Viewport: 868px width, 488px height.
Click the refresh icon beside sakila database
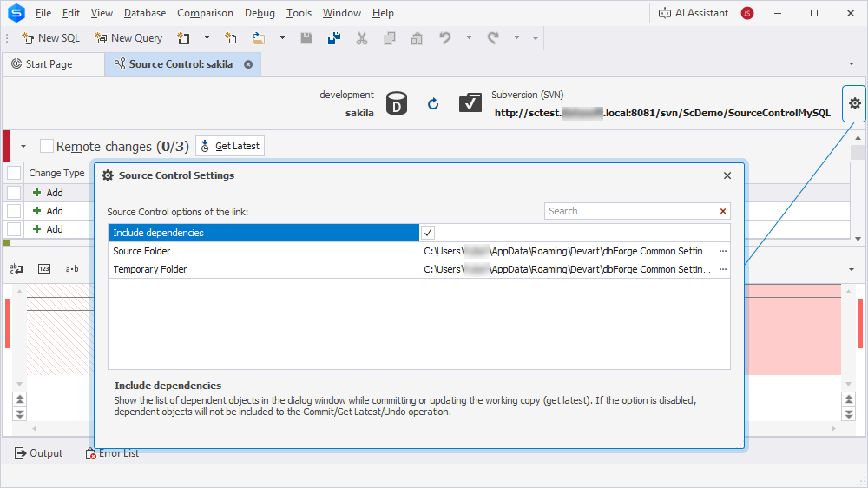[x=433, y=104]
